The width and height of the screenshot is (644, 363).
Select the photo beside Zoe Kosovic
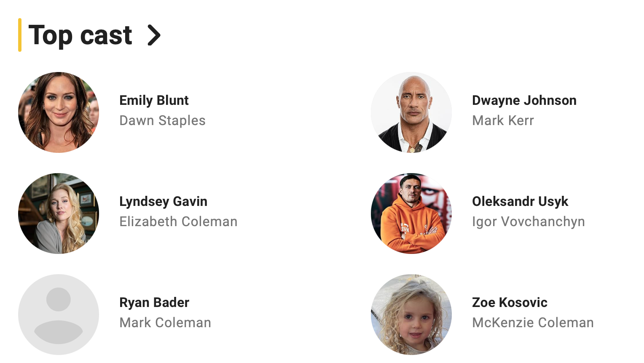tap(411, 315)
